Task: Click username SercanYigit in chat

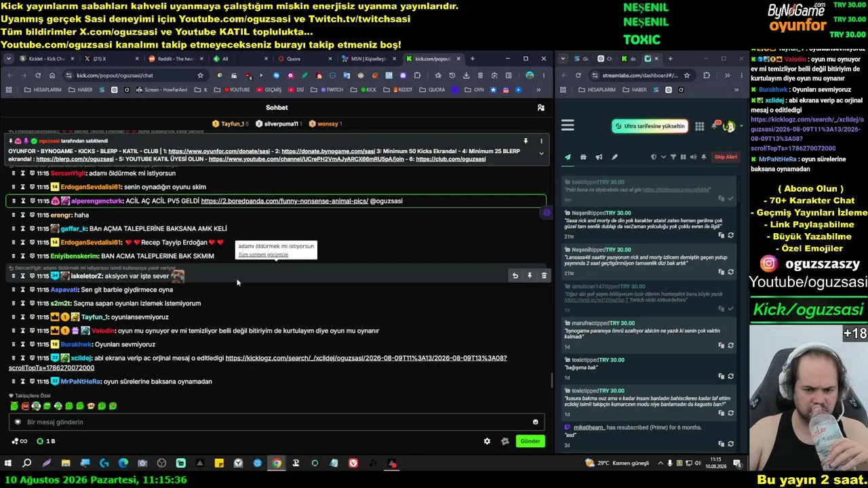Action: pos(68,174)
